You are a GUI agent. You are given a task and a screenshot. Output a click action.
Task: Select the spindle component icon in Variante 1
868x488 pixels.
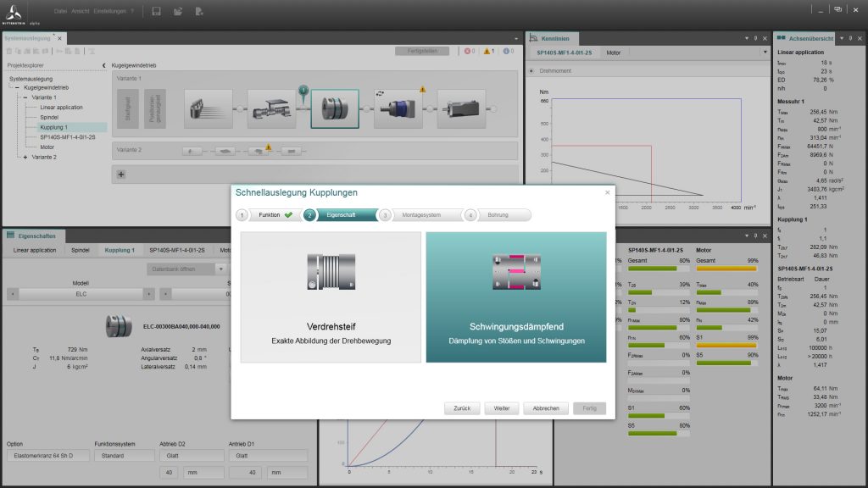pyautogui.click(x=271, y=108)
